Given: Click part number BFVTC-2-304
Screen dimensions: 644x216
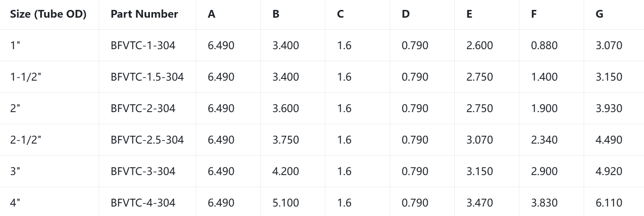Looking at the screenshot, I should [143, 108].
